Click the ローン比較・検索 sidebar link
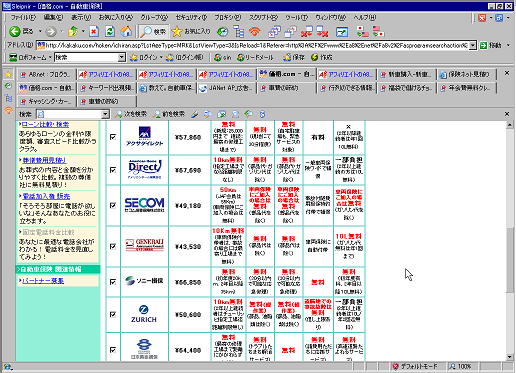 [45, 125]
